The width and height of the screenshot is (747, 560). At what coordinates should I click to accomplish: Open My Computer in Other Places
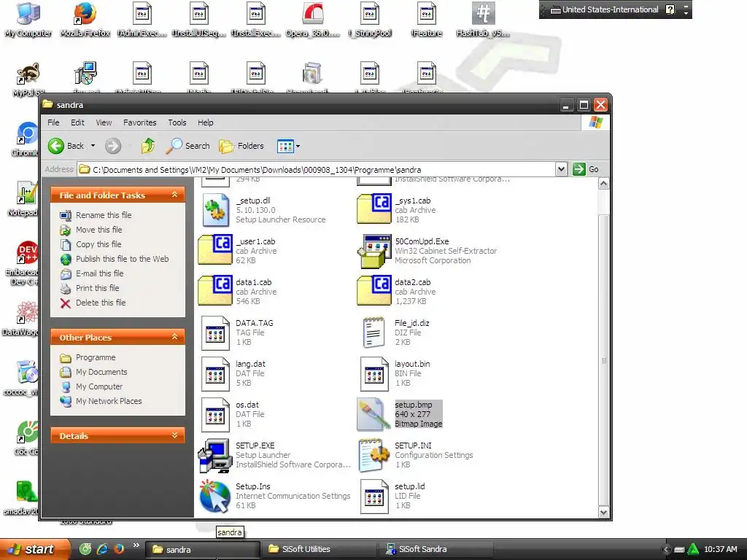click(x=99, y=386)
